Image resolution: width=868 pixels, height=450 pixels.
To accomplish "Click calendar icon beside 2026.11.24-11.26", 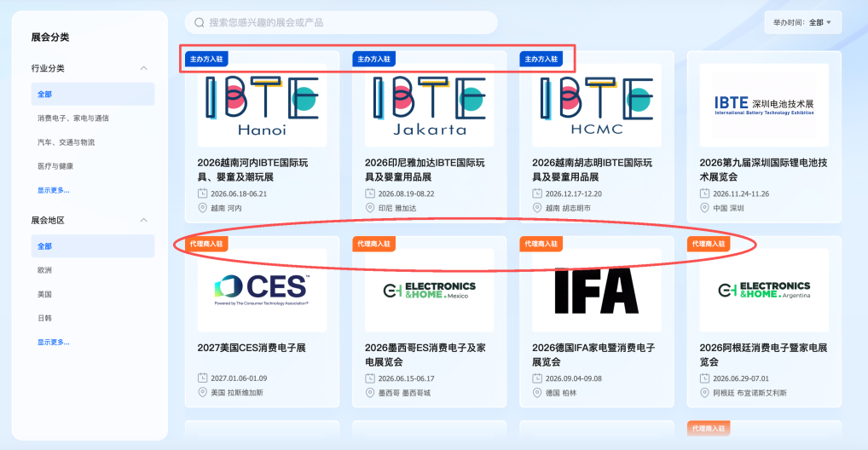I will click(x=704, y=193).
